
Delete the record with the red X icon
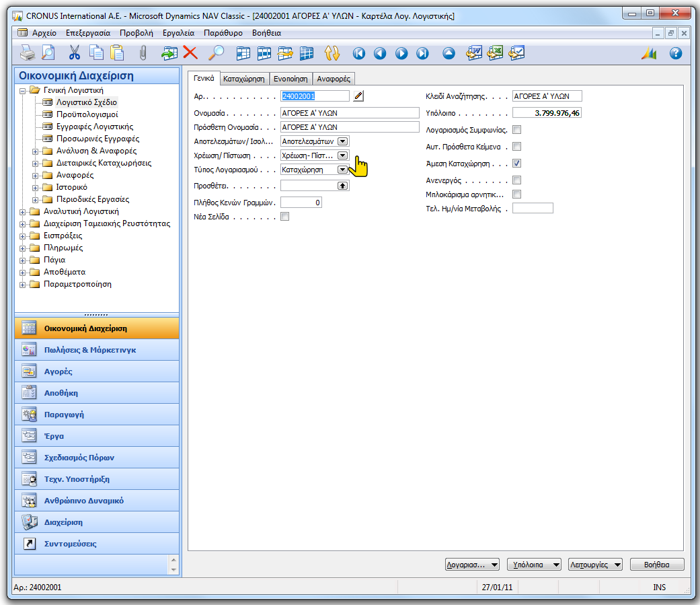(x=190, y=52)
